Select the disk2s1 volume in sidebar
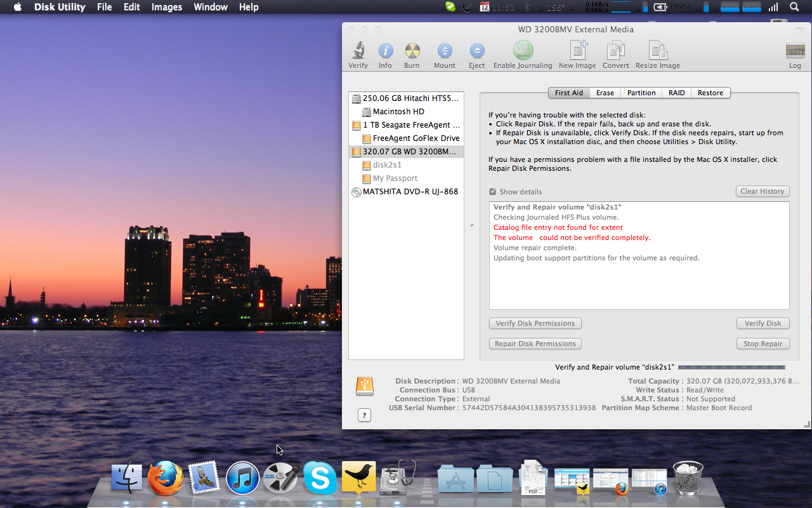 pos(406,165)
